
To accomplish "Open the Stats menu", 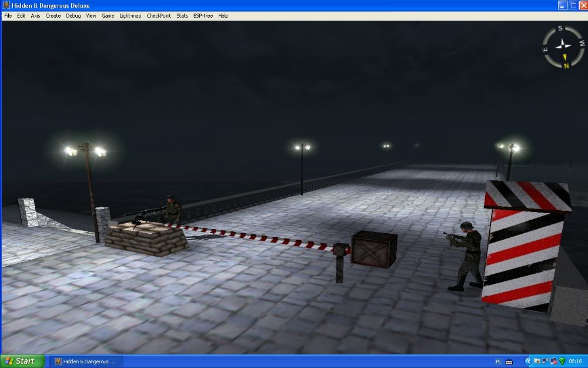I will tap(182, 16).
